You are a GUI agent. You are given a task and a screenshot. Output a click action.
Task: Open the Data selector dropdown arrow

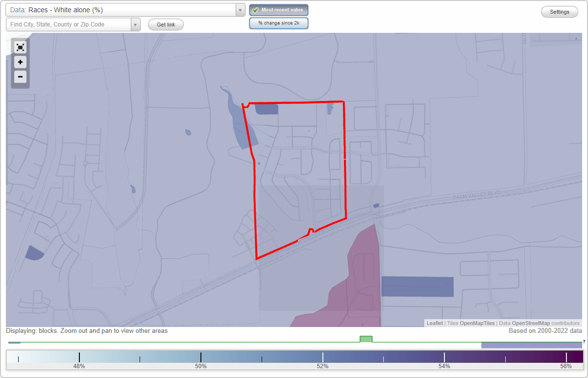click(x=240, y=10)
